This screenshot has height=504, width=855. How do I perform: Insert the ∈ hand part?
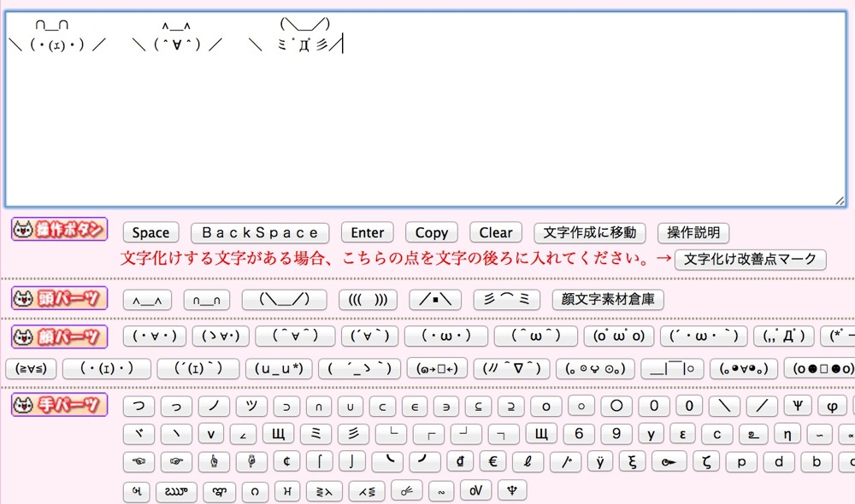415,407
